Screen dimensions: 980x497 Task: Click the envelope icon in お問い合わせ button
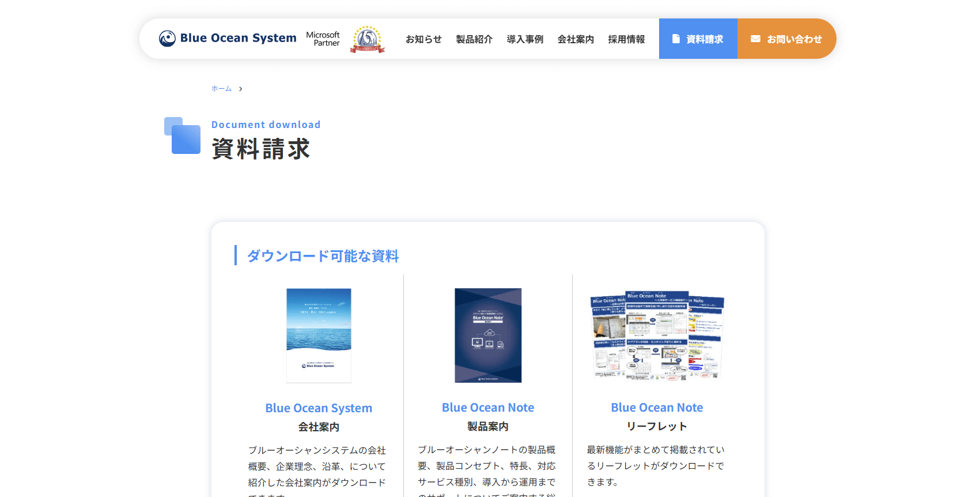(755, 39)
